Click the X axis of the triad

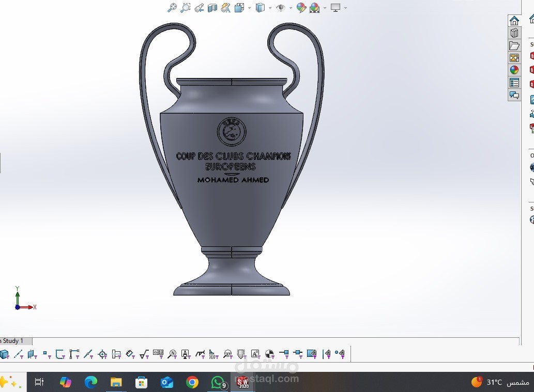[27, 307]
